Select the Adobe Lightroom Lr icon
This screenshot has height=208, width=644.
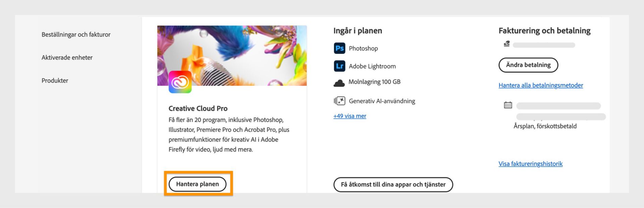pyautogui.click(x=339, y=66)
